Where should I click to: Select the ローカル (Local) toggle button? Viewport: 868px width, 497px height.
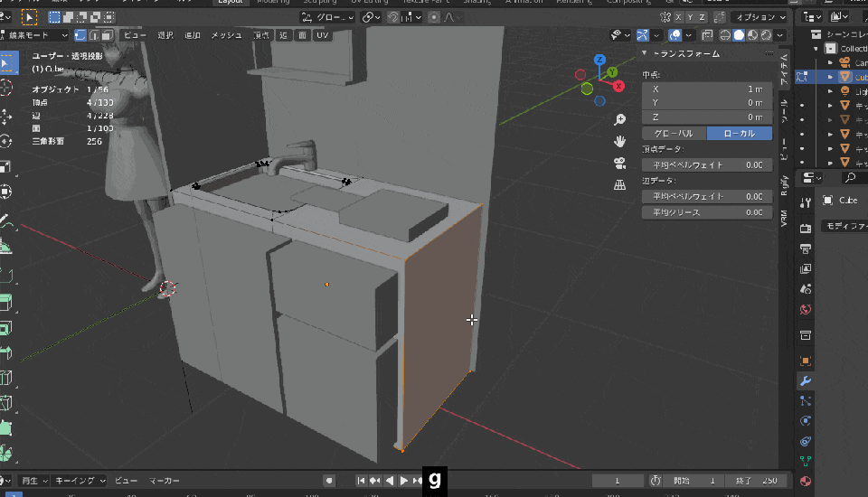740,133
